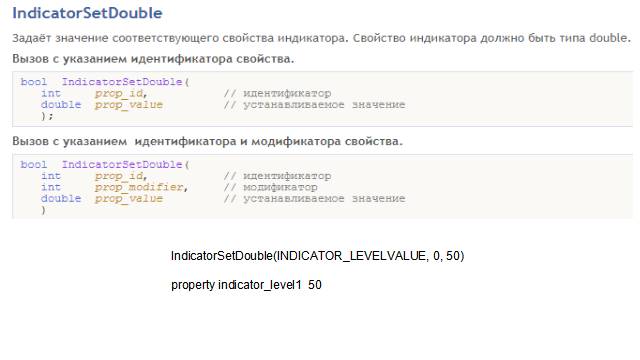Click the prop_modifier parameter

[141, 187]
